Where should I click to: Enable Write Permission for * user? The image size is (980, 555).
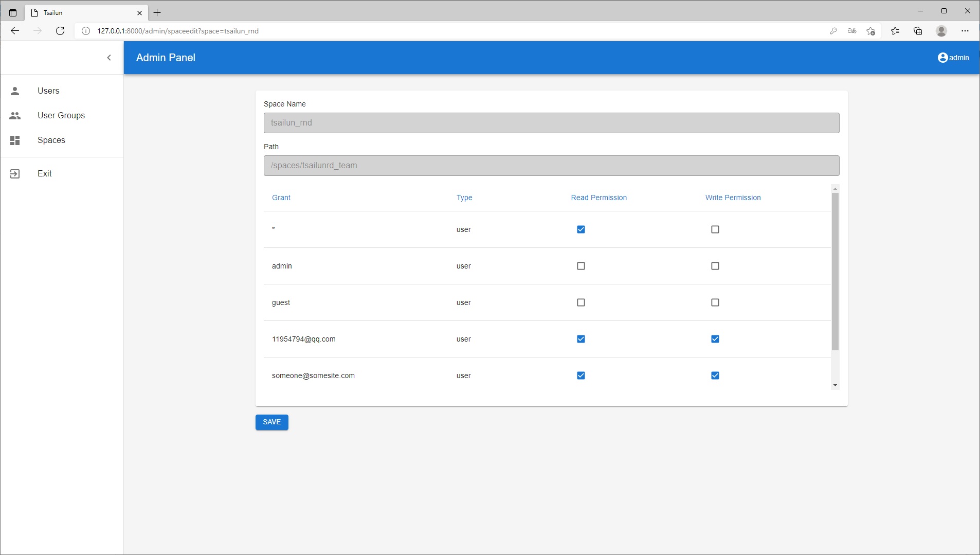[x=715, y=229]
